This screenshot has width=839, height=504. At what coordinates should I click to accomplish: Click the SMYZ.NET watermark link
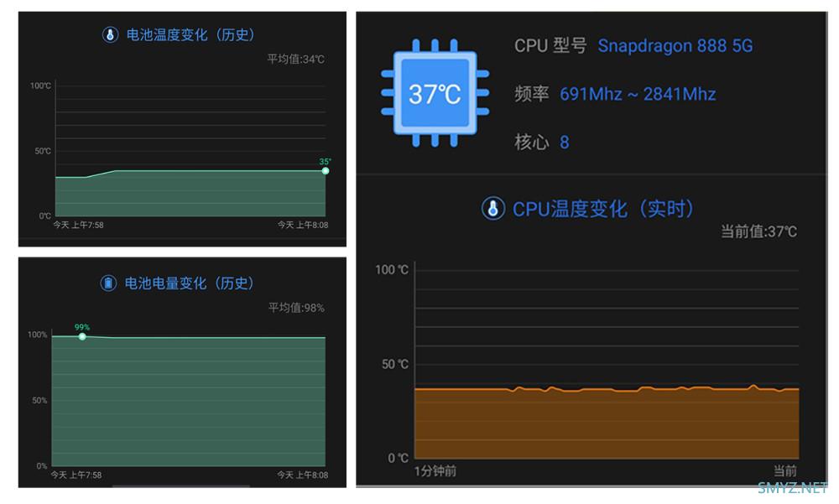coord(793,489)
